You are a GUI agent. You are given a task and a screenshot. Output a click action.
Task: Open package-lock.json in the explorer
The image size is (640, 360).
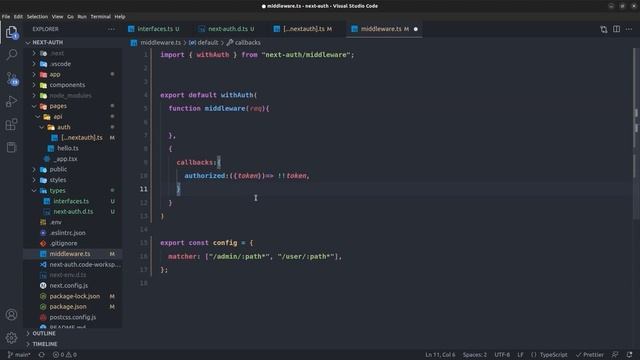74,296
